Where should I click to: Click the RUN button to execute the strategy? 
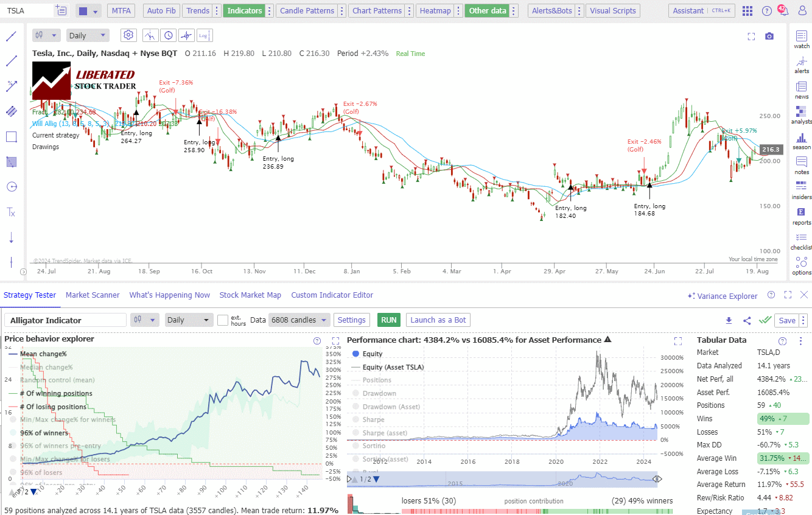[388, 320]
